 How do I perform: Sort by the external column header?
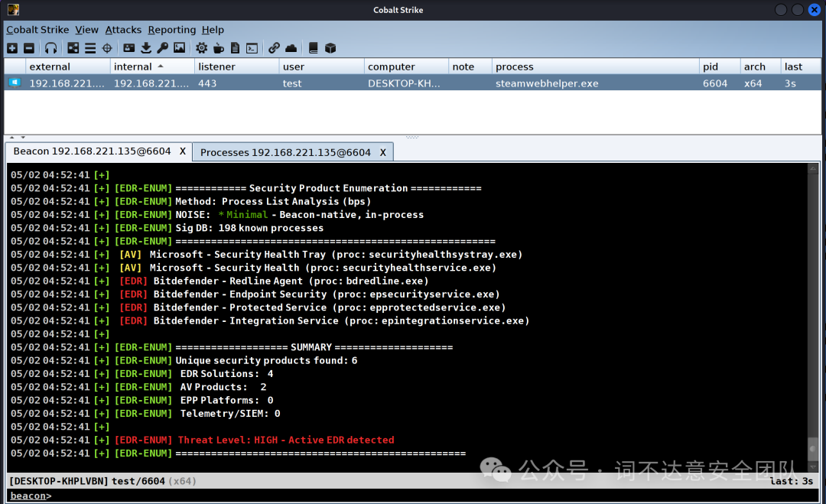(67, 67)
